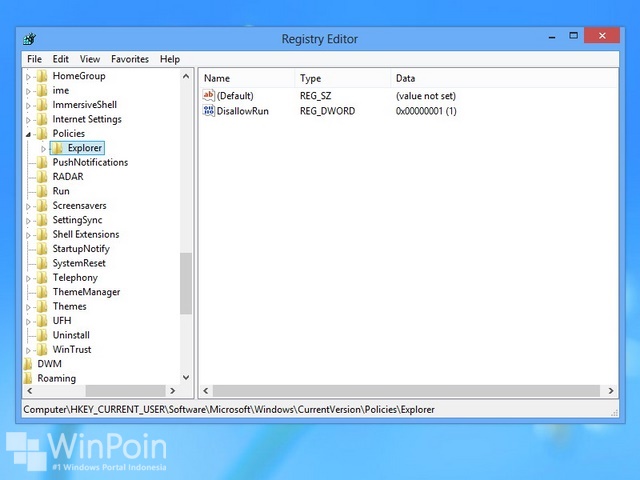Image resolution: width=640 pixels, height=480 pixels.
Task: Click the (Default) string value icon
Action: point(209,96)
